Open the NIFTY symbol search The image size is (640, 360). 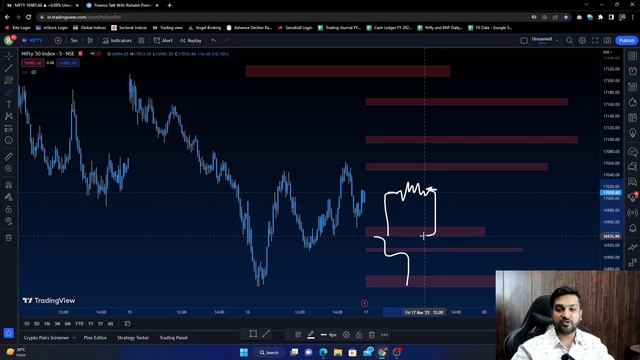33,40
